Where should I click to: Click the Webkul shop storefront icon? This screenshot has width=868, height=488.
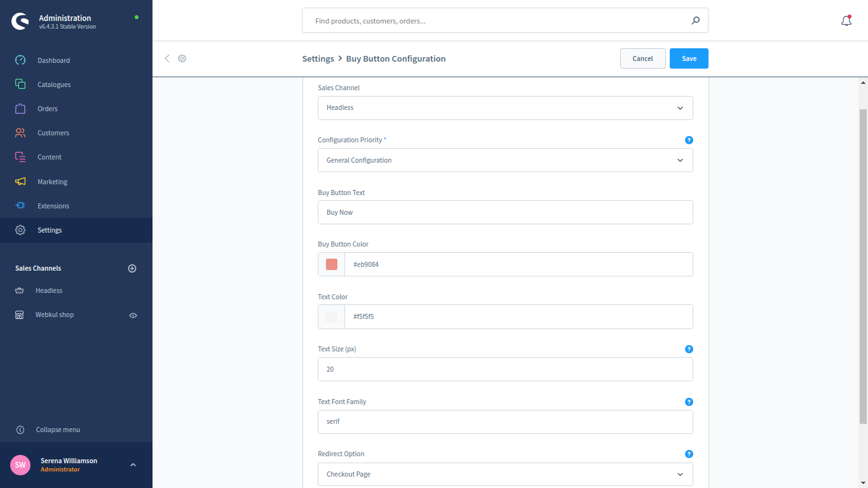[20, 315]
